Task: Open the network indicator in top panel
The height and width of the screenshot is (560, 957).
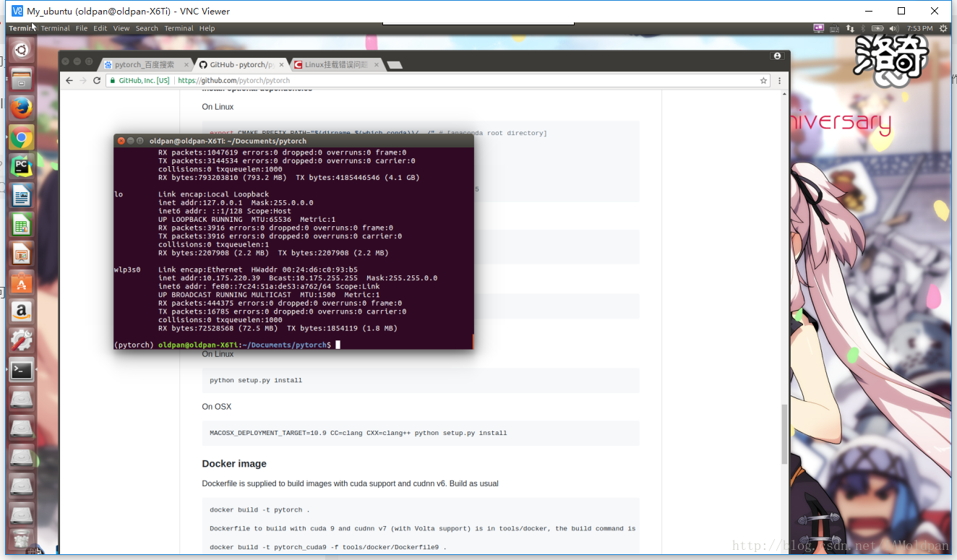Action: click(850, 28)
